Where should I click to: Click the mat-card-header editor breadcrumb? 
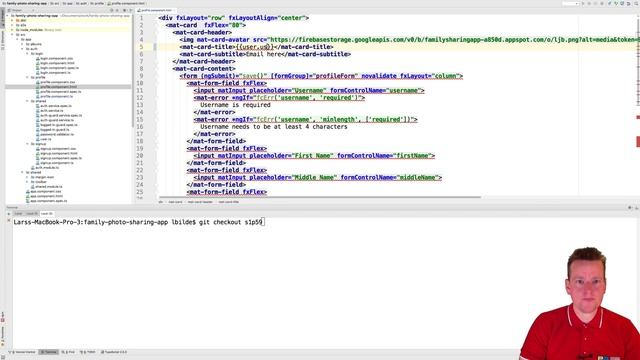pos(200,202)
